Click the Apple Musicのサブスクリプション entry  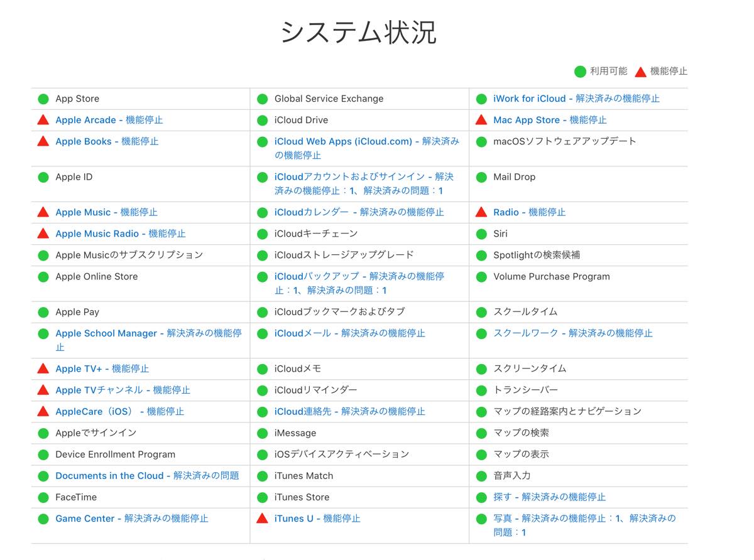[129, 255]
